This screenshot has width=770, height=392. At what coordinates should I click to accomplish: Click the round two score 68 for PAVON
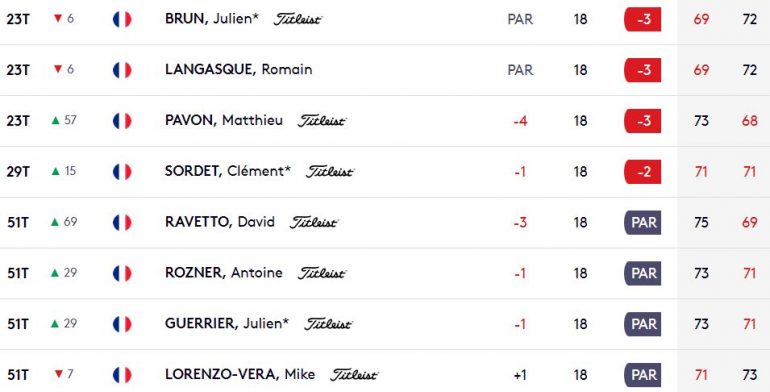click(749, 121)
